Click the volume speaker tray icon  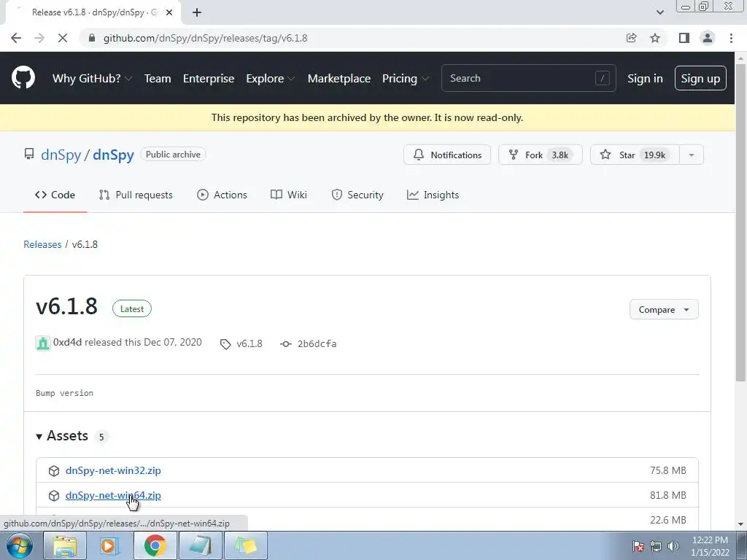(x=673, y=546)
